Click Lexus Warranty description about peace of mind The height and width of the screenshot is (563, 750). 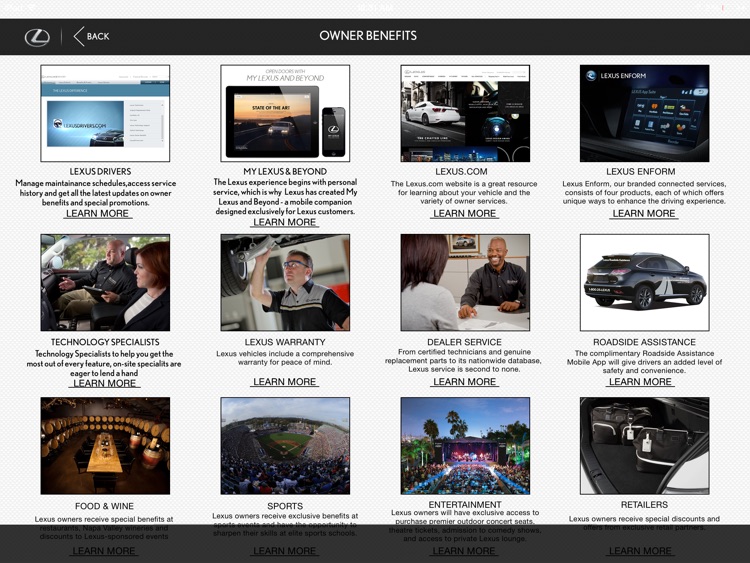285,358
